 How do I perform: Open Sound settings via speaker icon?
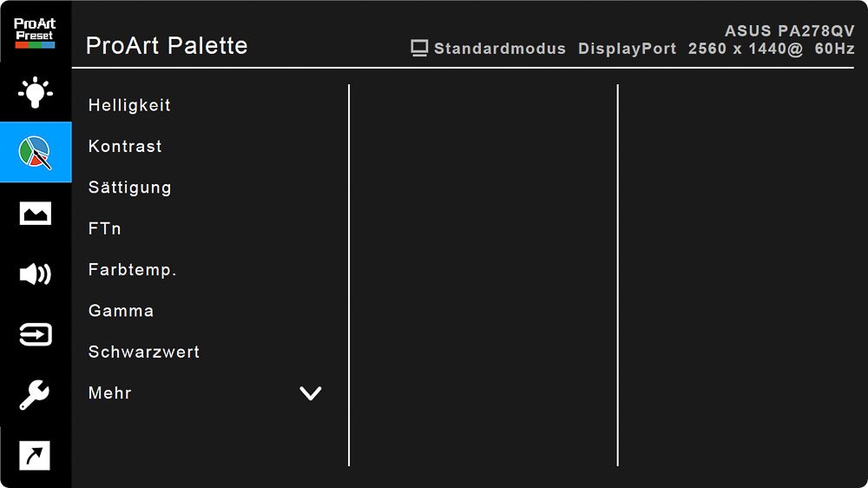coord(36,274)
